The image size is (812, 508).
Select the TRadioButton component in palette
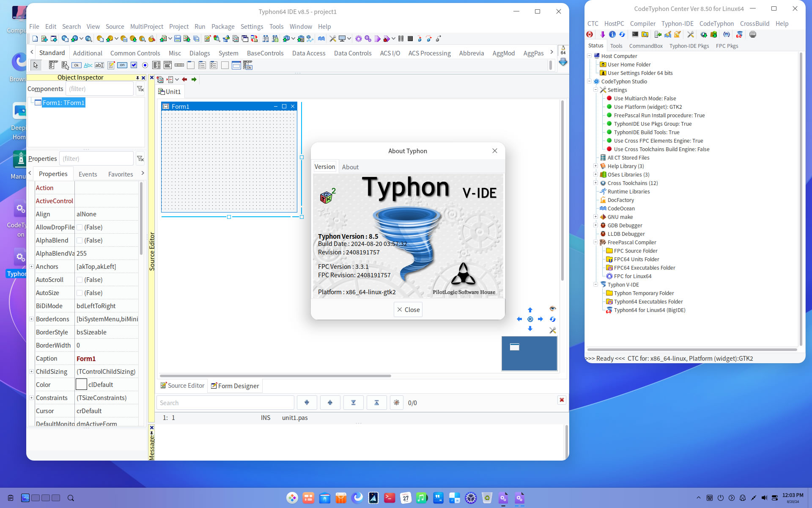click(145, 65)
